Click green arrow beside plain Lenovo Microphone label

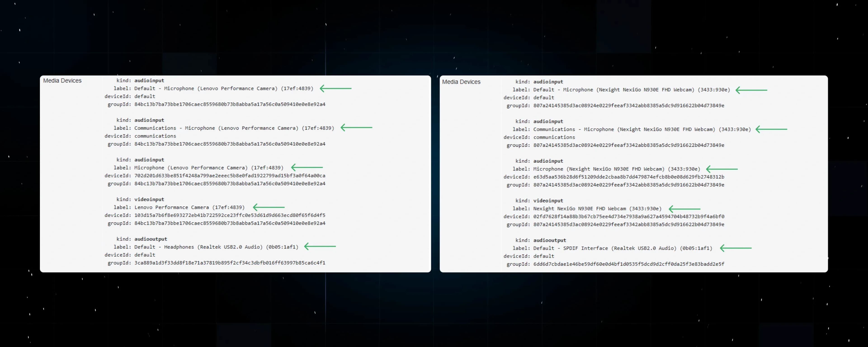tap(307, 167)
